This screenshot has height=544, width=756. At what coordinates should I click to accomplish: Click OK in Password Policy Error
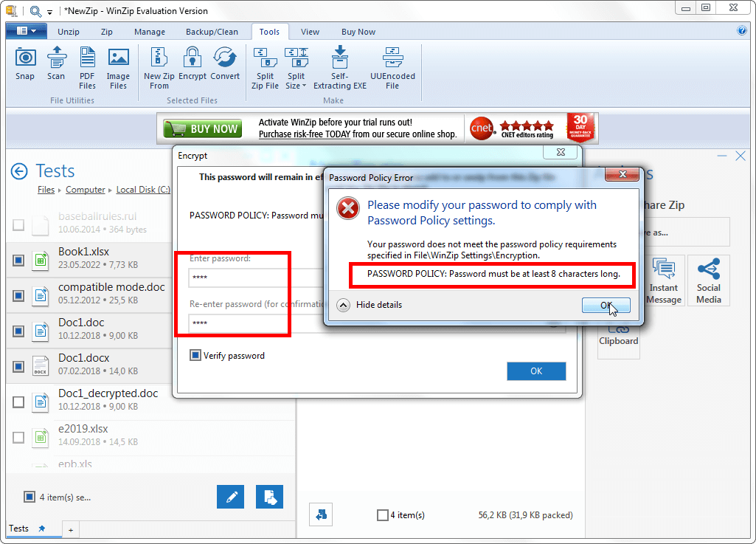click(606, 305)
